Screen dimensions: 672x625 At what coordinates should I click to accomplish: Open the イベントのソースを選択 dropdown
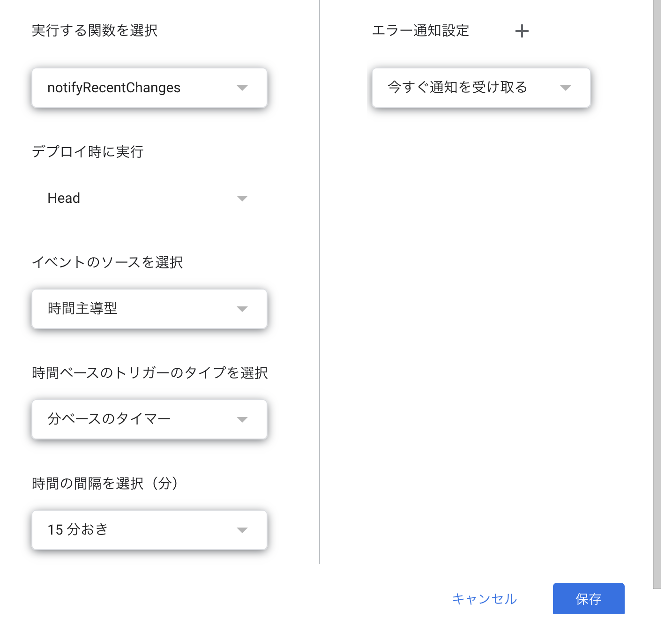point(149,309)
